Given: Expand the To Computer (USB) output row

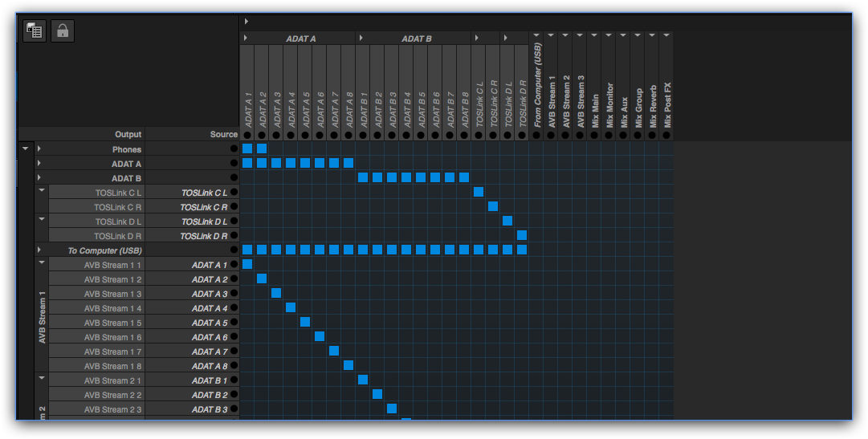Looking at the screenshot, I should point(39,250).
